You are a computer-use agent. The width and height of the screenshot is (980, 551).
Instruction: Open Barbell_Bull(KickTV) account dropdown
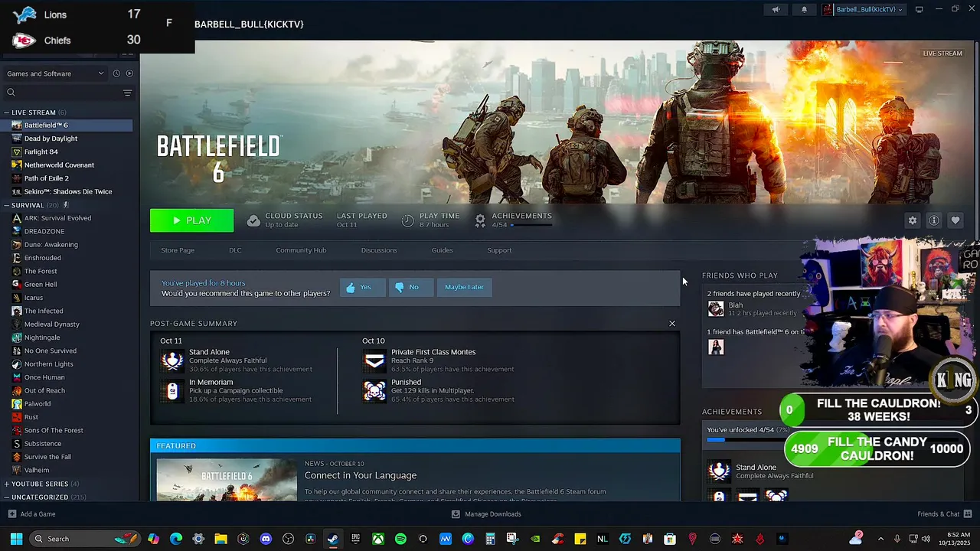(x=863, y=9)
